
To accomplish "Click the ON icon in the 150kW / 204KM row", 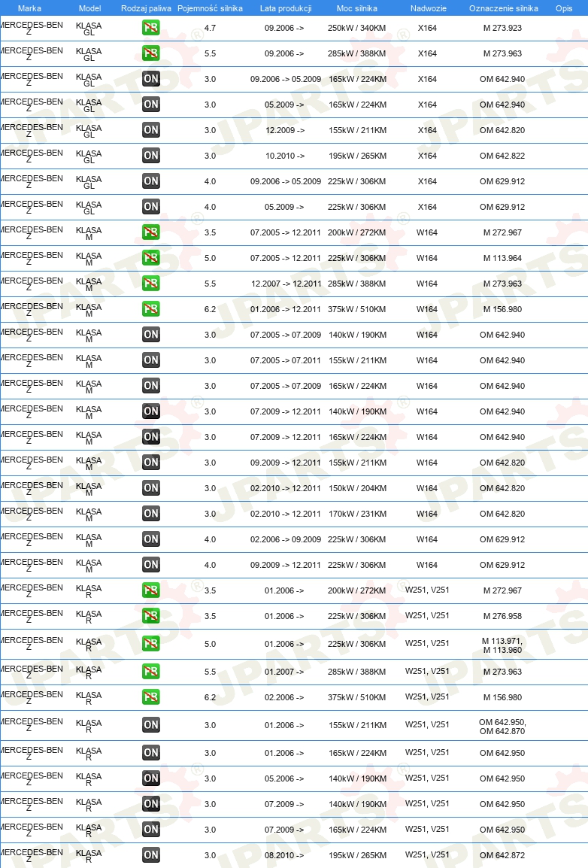I will [150, 488].
